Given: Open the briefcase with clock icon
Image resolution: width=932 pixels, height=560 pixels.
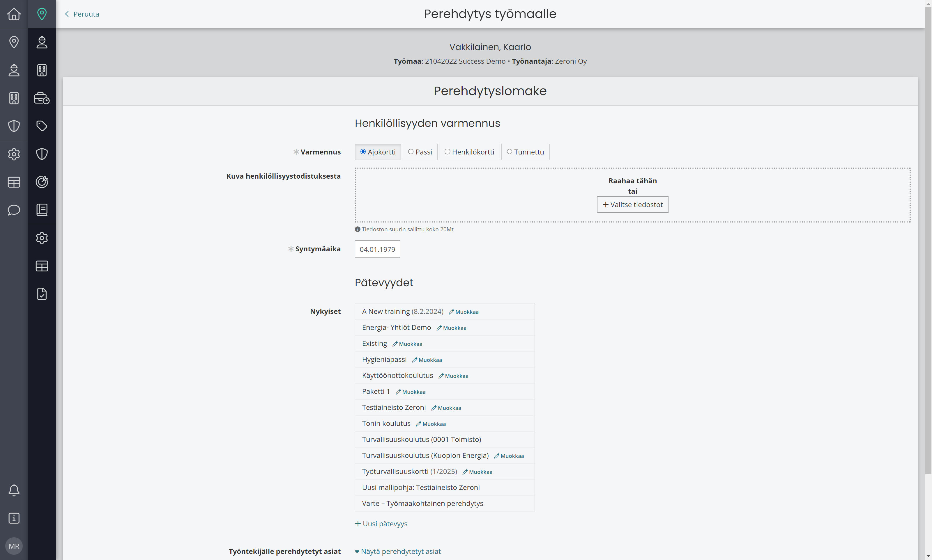Looking at the screenshot, I should (42, 98).
